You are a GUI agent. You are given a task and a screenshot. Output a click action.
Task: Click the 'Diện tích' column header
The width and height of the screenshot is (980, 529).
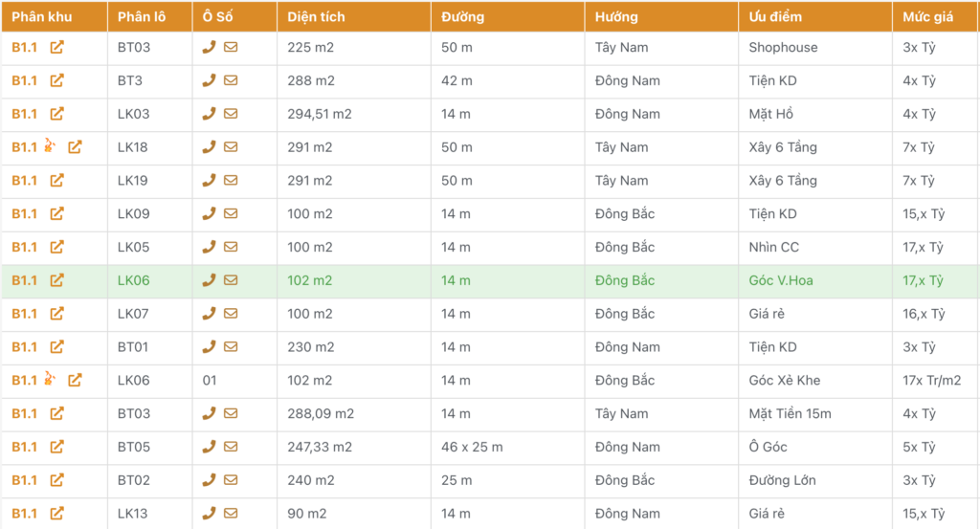pyautogui.click(x=317, y=17)
